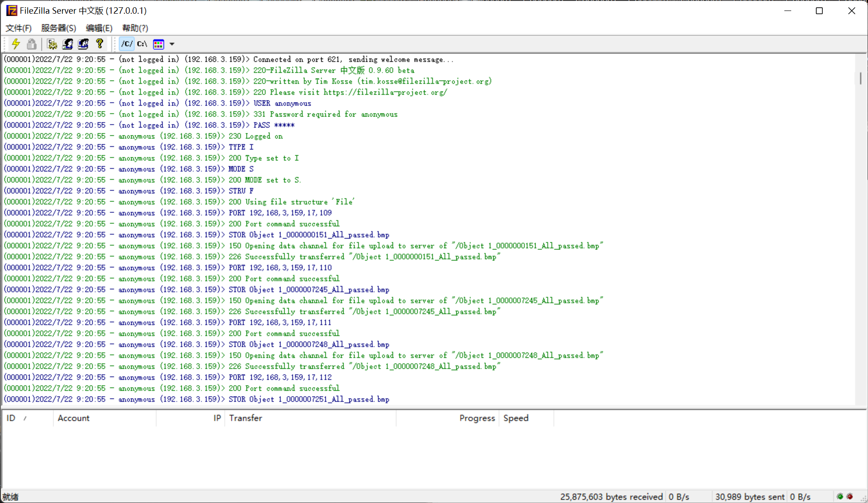This screenshot has height=503, width=868.
Task: Select the 'PASS *****' log line
Action: pos(149,125)
